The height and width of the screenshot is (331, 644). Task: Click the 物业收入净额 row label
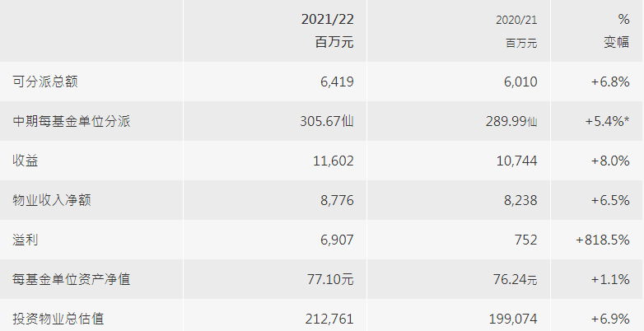[52, 200]
